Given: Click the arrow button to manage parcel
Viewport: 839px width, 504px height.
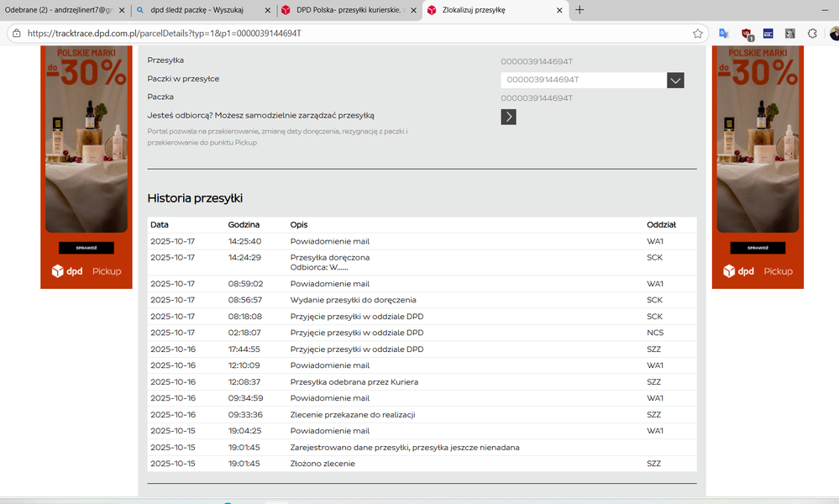Looking at the screenshot, I should (x=508, y=117).
